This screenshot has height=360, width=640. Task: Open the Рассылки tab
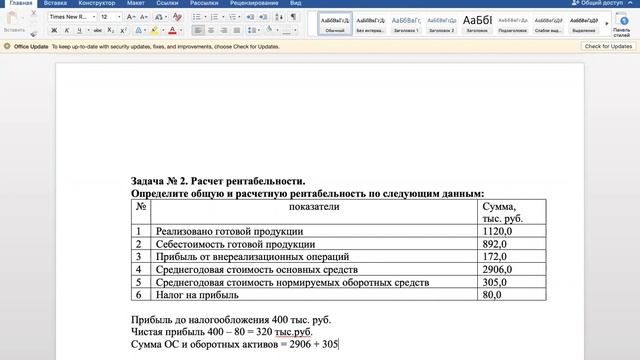pos(204,3)
